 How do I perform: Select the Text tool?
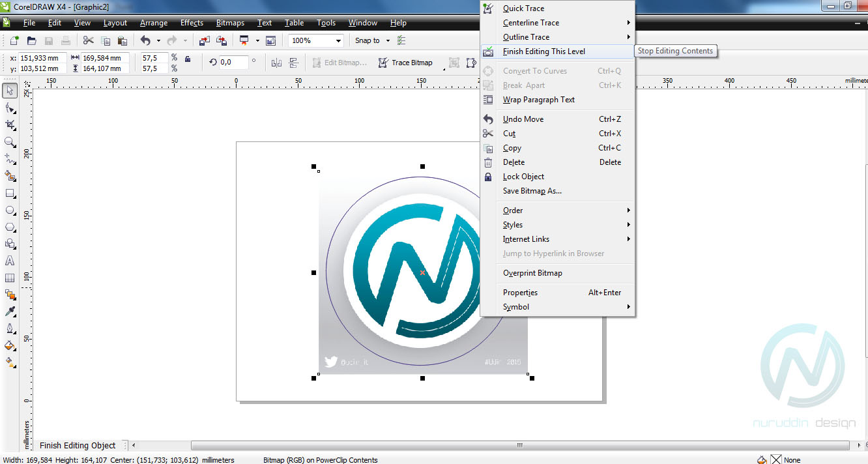[x=10, y=261]
